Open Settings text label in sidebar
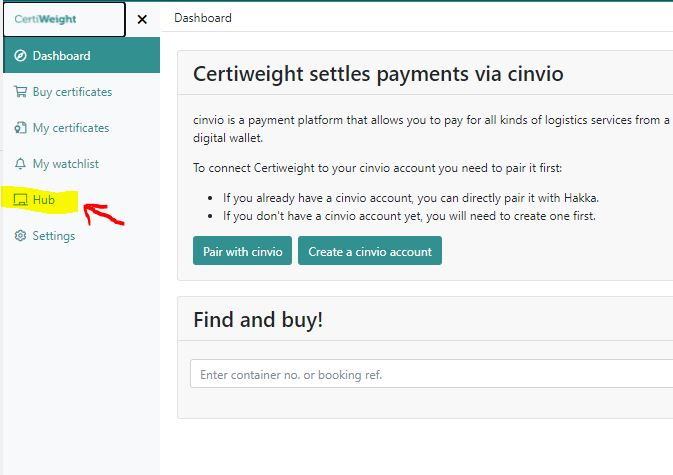 [x=54, y=236]
